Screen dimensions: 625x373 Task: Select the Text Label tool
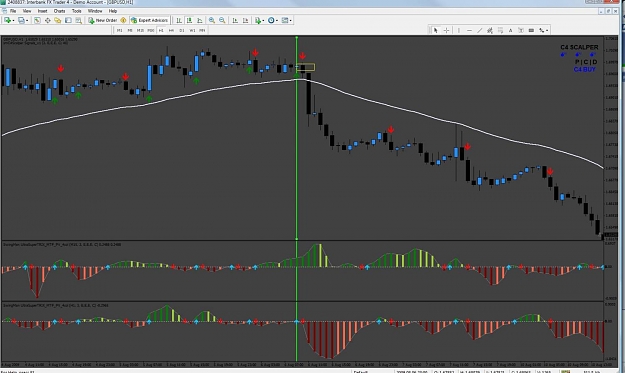click(x=521, y=30)
